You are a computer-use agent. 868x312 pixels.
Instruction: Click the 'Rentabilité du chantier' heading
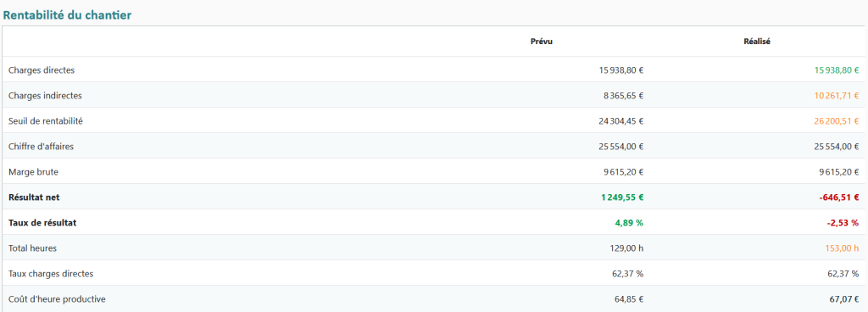coord(68,15)
